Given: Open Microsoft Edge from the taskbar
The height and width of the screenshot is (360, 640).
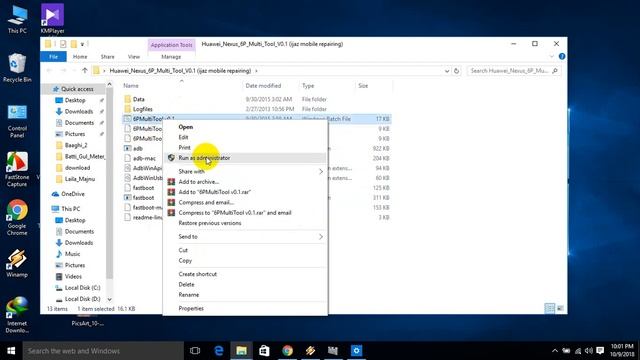Looking at the screenshot, I should (x=219, y=351).
